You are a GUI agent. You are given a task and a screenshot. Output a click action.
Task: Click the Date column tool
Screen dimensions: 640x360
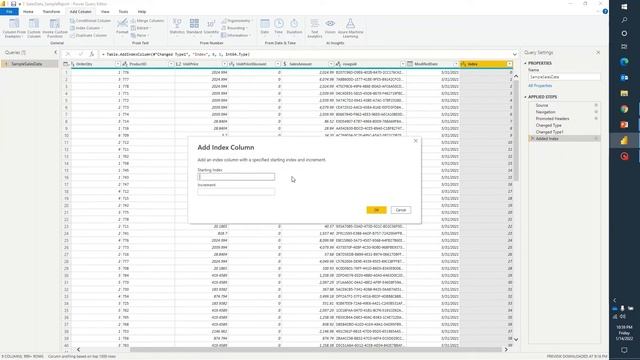pyautogui.click(x=265, y=26)
